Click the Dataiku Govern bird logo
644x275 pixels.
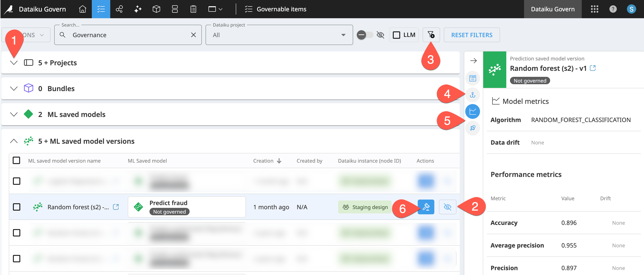(x=9, y=9)
